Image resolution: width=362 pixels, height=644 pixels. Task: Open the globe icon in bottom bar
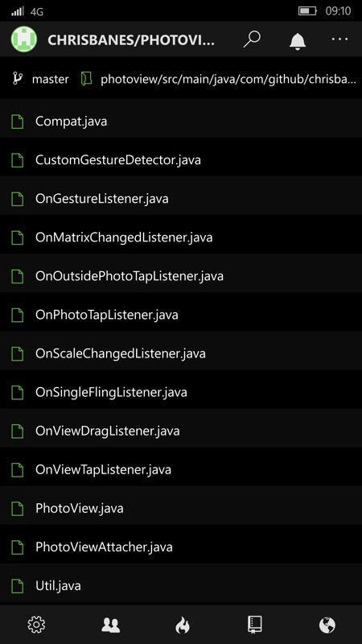coord(327,625)
